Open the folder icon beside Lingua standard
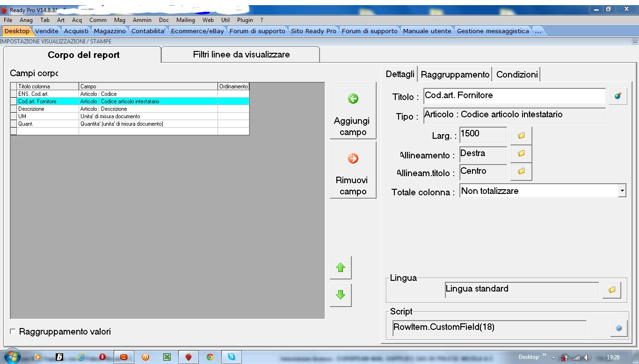 point(612,290)
